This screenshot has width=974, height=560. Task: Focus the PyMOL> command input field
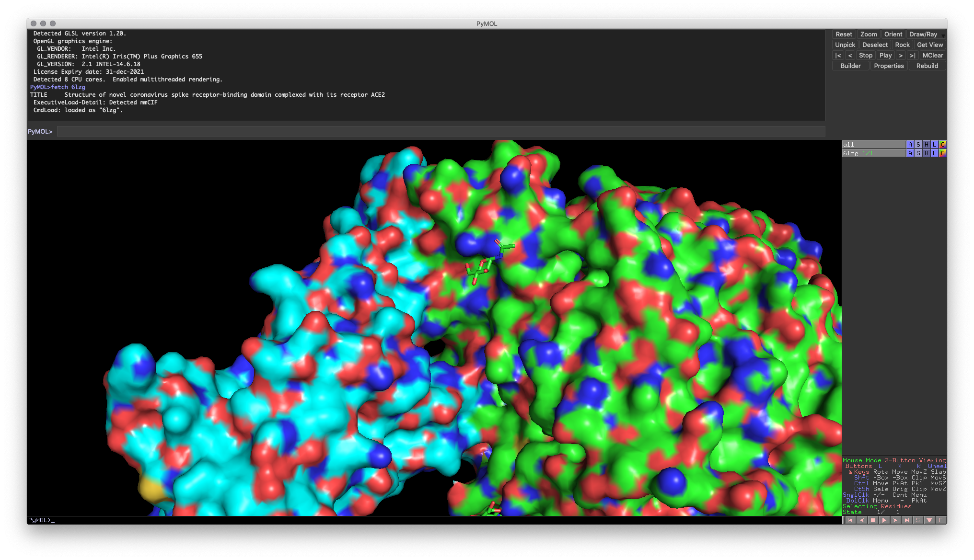(x=441, y=132)
